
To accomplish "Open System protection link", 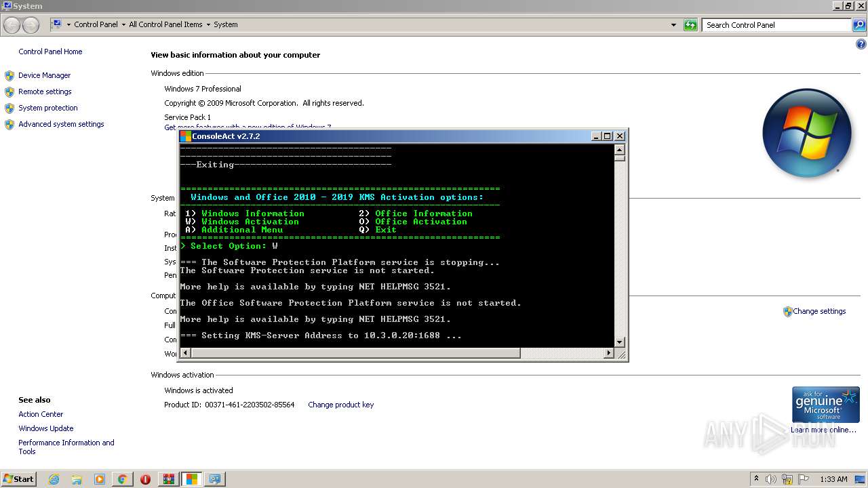I will [48, 108].
